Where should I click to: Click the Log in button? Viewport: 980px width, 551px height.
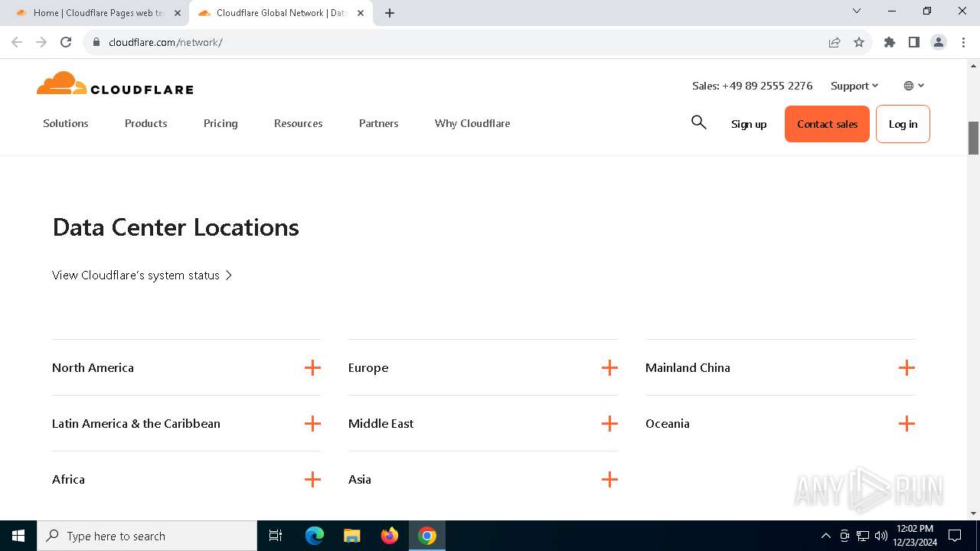[x=903, y=124]
